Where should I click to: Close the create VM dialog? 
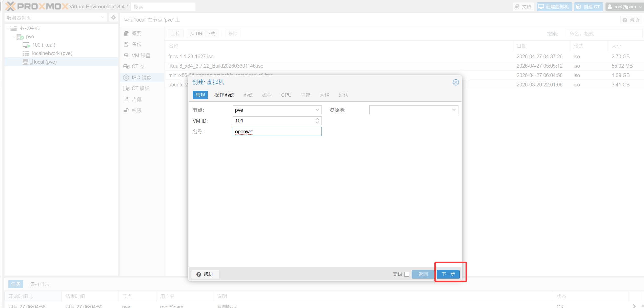click(x=456, y=82)
